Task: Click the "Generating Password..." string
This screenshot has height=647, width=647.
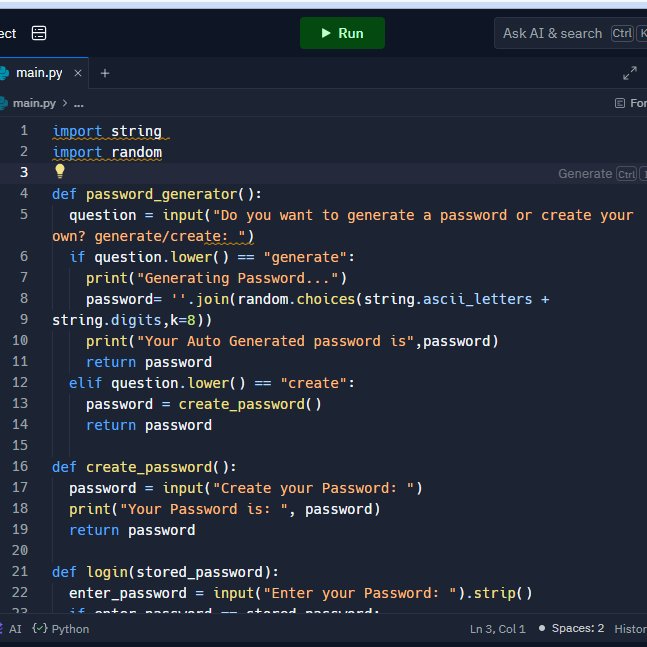Action: click(237, 278)
